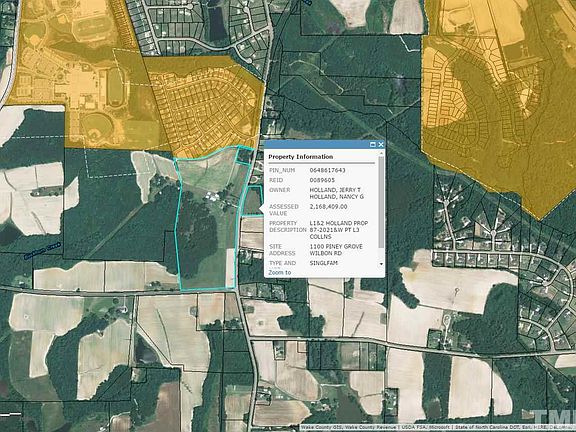This screenshot has width=576, height=432.
Task: Click the oval running track on campus
Action: point(115,87)
